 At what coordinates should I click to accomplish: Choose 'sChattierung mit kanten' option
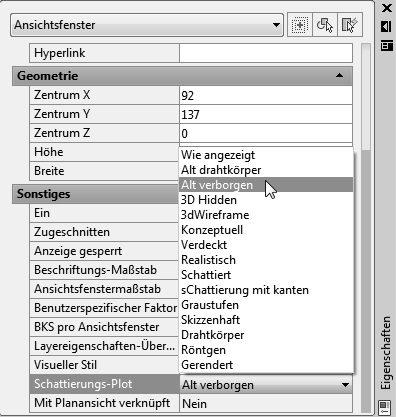(266, 290)
